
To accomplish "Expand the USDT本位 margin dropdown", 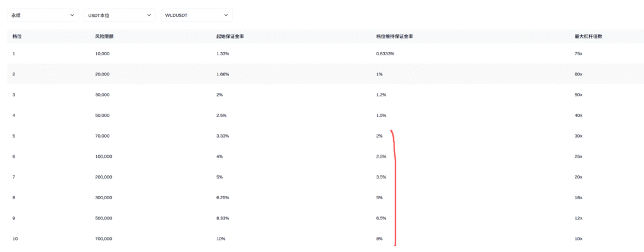I will 119,15.
